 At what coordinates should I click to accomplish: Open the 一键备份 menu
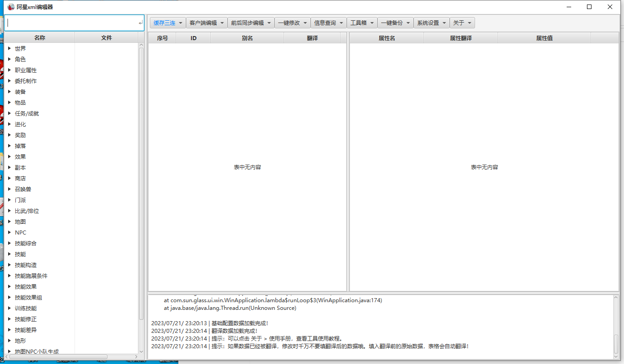point(395,23)
